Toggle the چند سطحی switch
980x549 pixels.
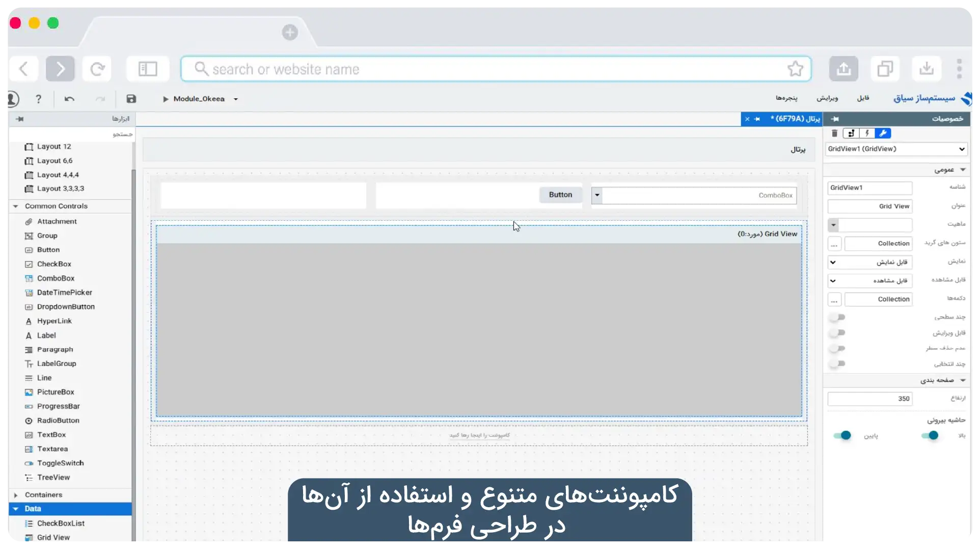(x=837, y=317)
